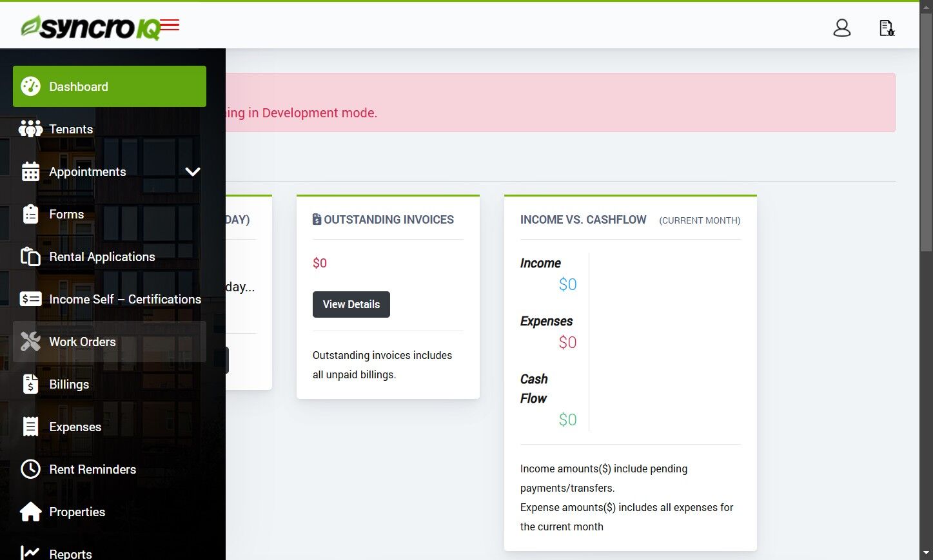Image resolution: width=933 pixels, height=560 pixels.
Task: Open Rent Reminders
Action: coord(110,469)
